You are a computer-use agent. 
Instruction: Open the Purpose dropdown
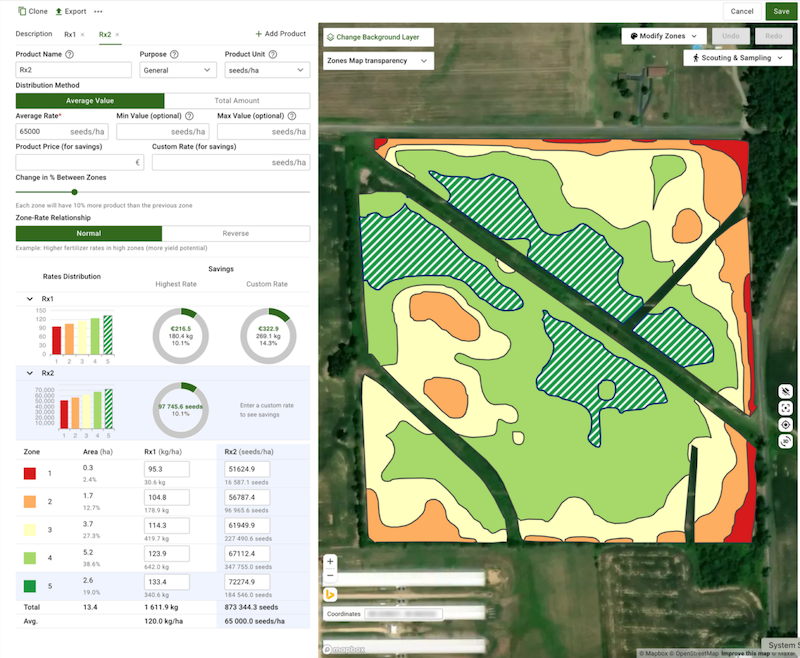pos(177,70)
